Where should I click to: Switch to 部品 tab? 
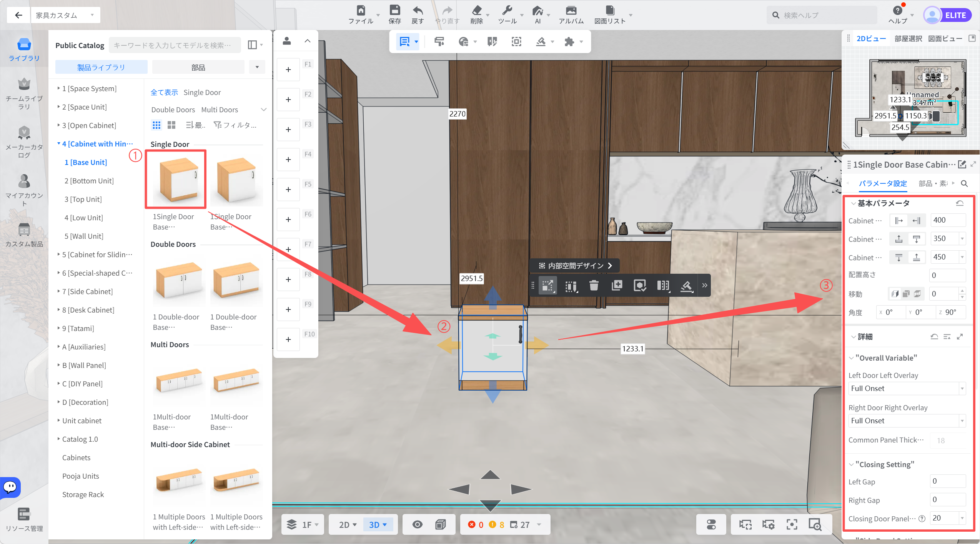point(198,67)
